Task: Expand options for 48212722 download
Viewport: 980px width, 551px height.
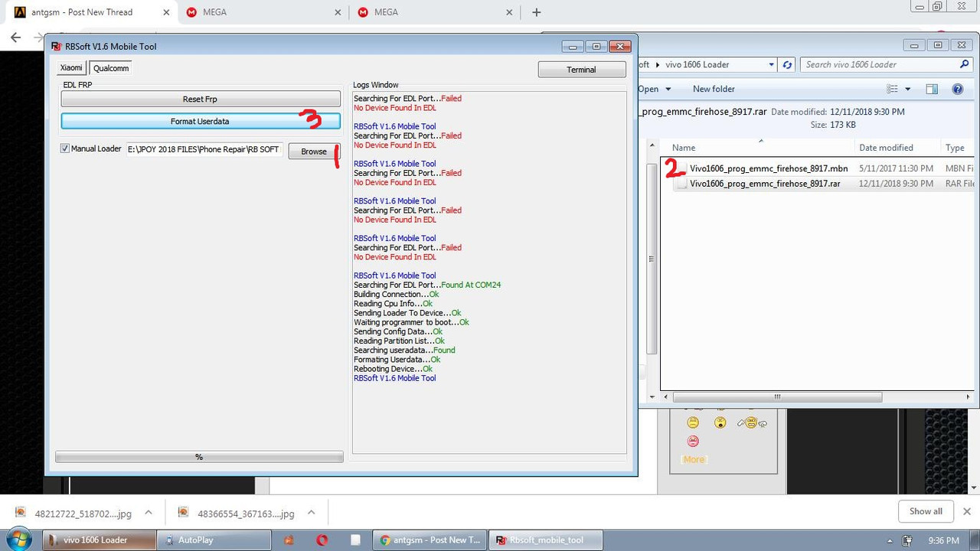Action: (149, 513)
